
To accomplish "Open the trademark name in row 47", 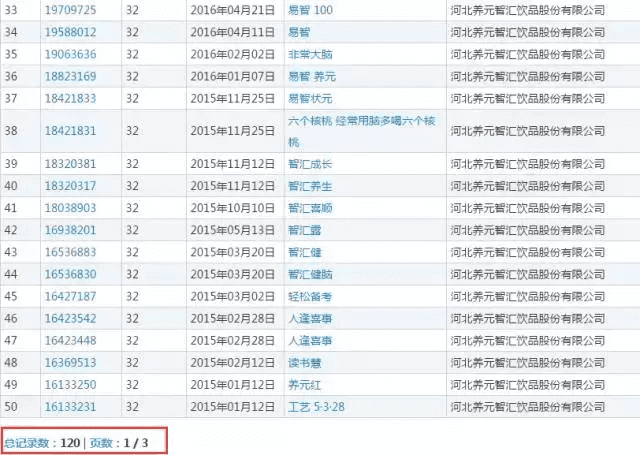I will [310, 340].
